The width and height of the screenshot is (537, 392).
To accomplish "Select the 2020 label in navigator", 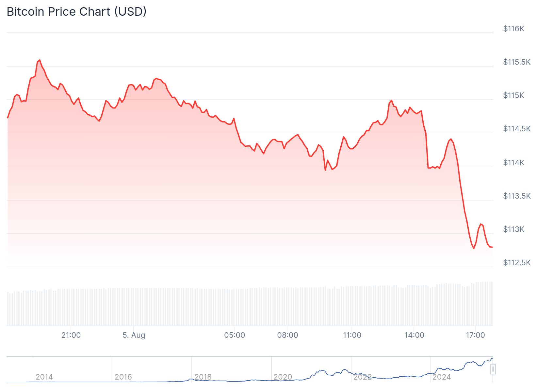I will 283,377.
